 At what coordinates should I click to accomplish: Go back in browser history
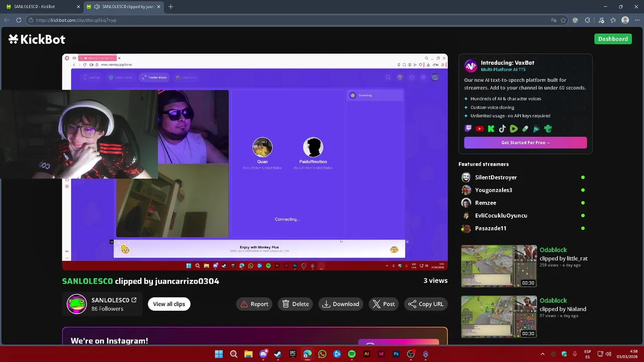click(x=6, y=20)
